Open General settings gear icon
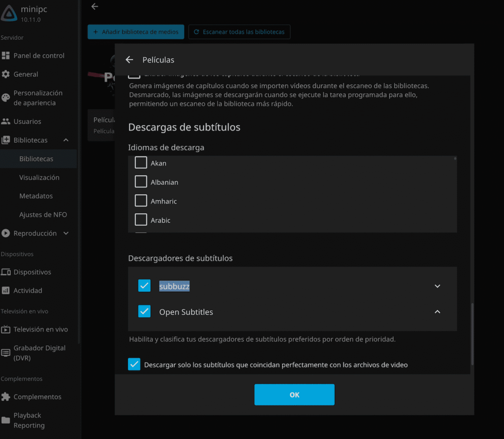 [6, 74]
